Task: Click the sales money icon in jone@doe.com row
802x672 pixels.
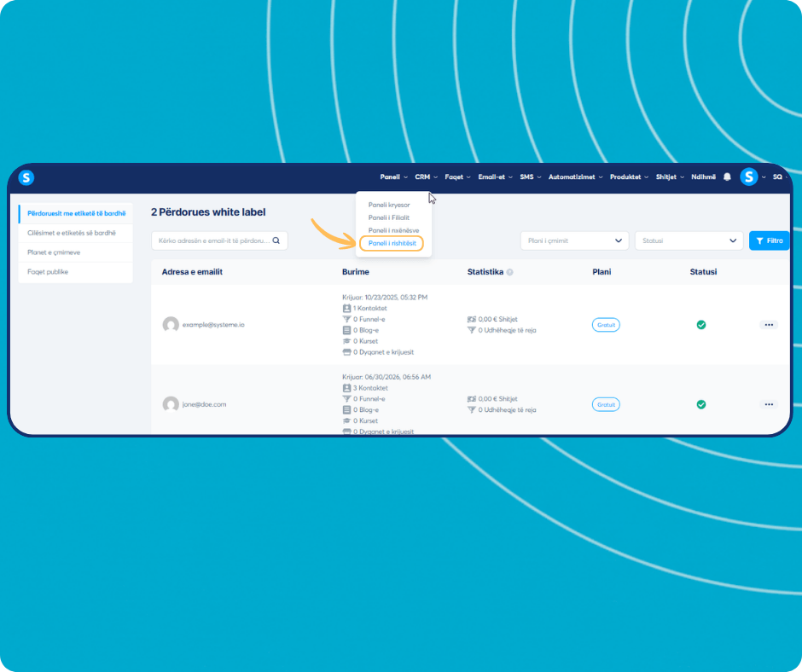Action: tap(472, 399)
